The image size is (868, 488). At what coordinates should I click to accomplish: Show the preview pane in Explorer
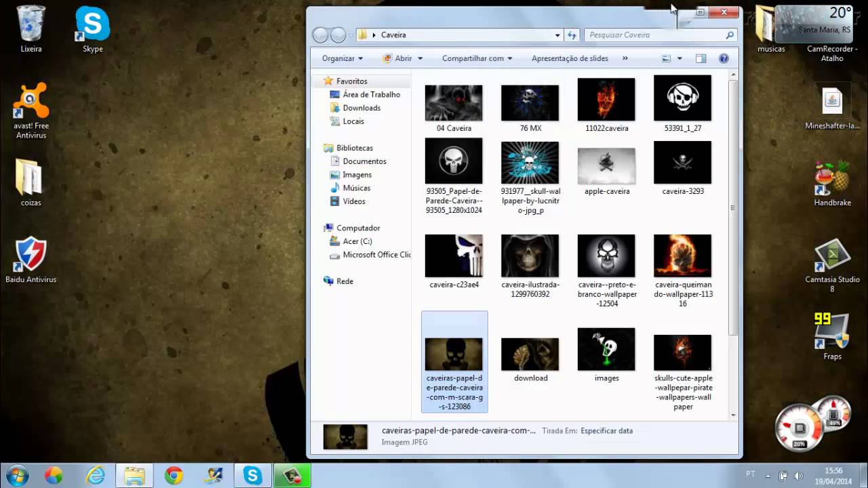pos(700,58)
